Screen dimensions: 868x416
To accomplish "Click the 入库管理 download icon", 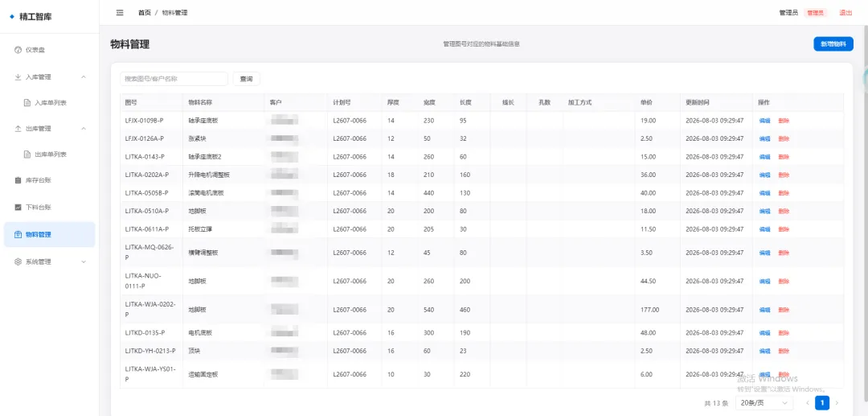I will click(18, 77).
